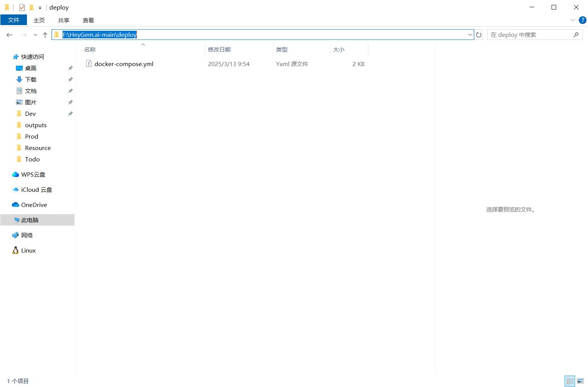Click the 2025/3/13 9:54 date cell
This screenshot has width=588, height=387.
pyautogui.click(x=229, y=64)
